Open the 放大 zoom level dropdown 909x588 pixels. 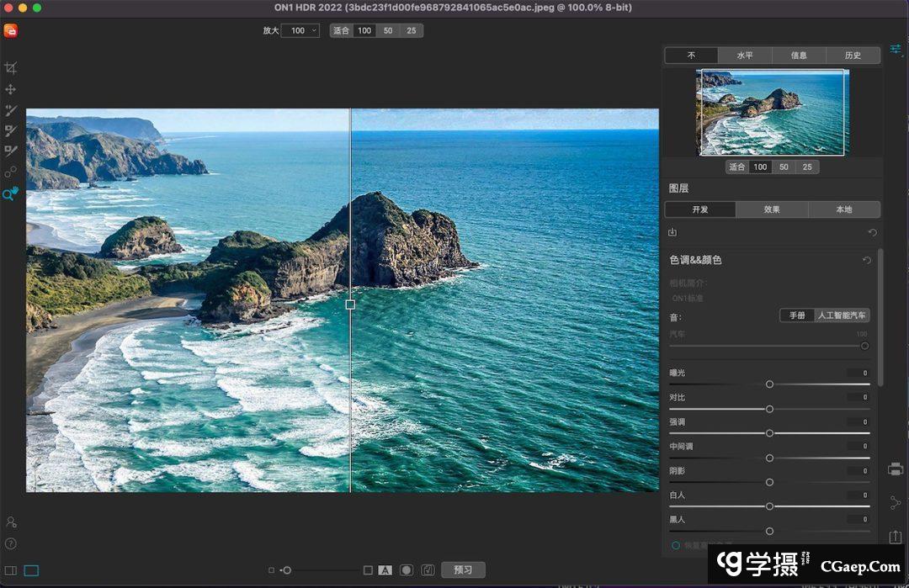tap(300, 30)
